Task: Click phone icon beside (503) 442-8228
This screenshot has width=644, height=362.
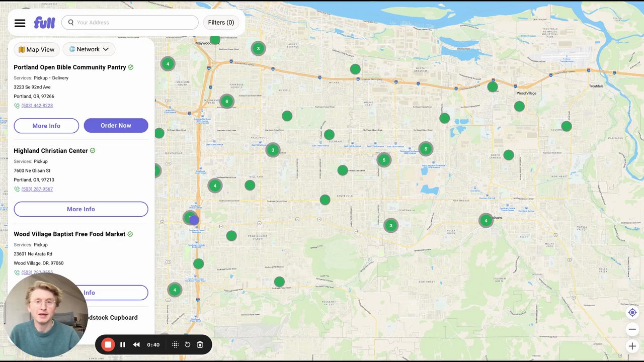Action: point(17,106)
